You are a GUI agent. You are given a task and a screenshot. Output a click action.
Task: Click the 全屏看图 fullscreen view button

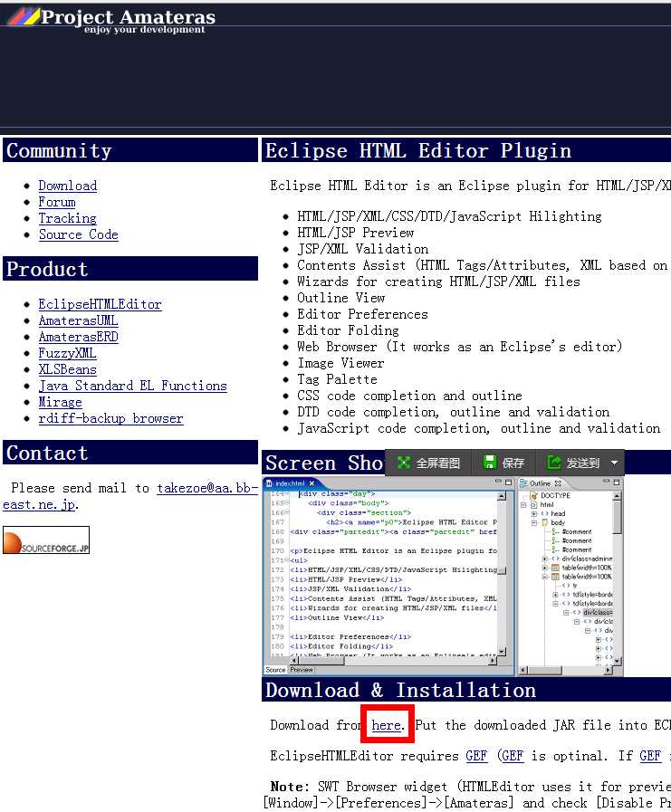[x=428, y=463]
